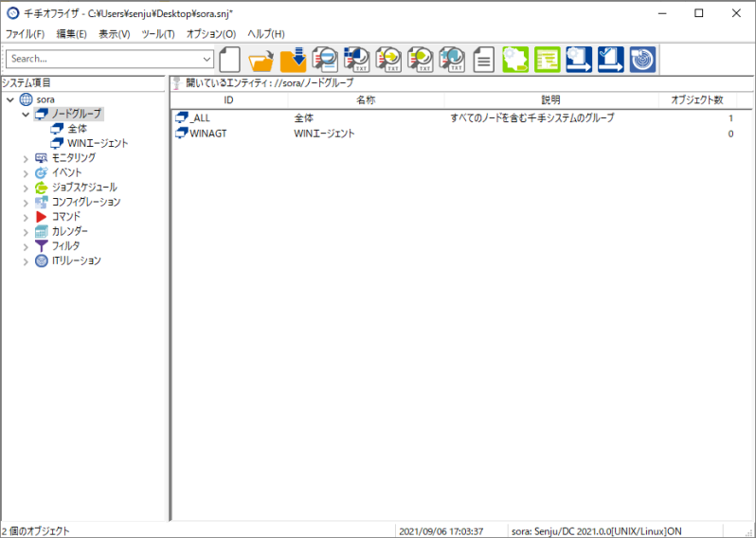This screenshot has height=538, width=756.
Task: Click the WINAGT row node group icon
Action: (181, 133)
